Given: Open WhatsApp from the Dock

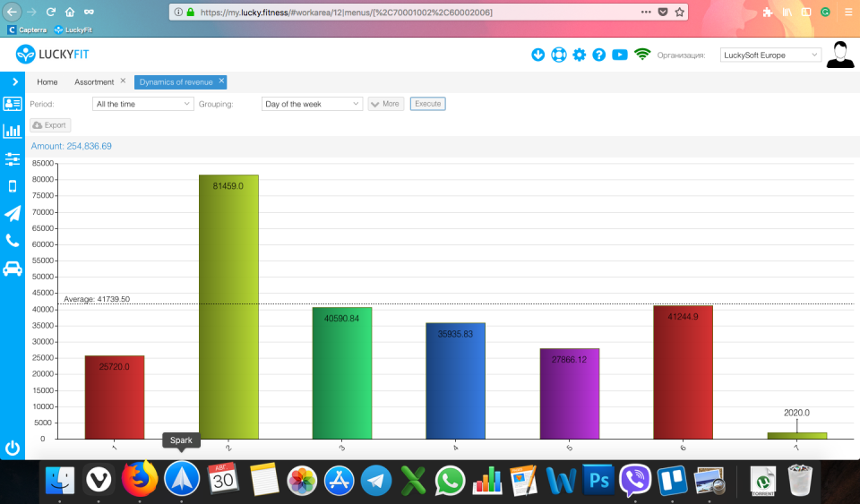Looking at the screenshot, I should pos(450,481).
